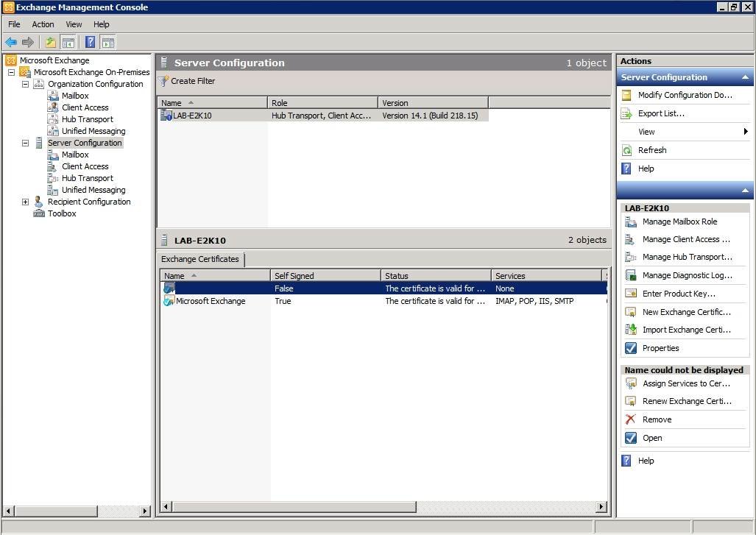Click the Create Filter link
Image resolution: width=756 pixels, height=535 pixels.
point(193,81)
